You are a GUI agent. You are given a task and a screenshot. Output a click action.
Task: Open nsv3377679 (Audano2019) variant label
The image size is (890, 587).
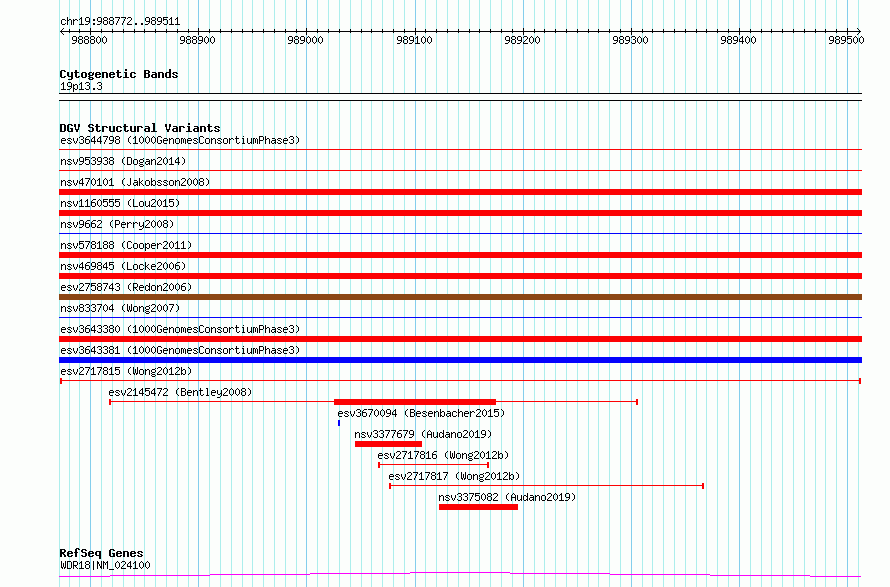423,434
